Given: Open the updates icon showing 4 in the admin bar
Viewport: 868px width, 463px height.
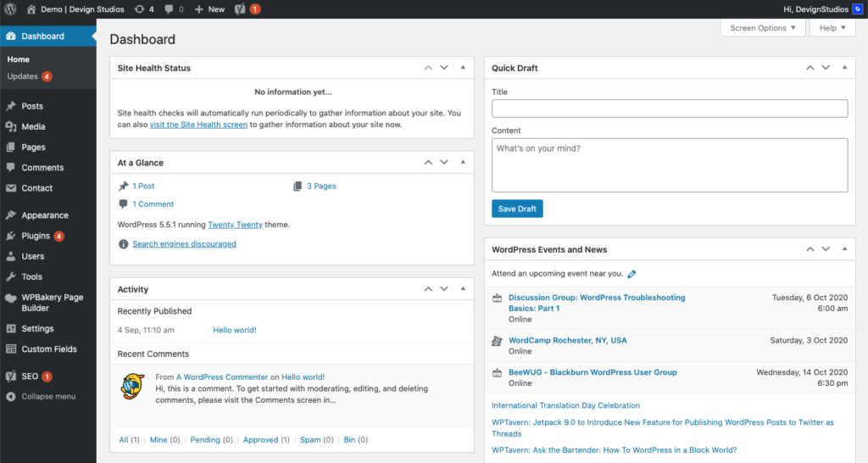Looking at the screenshot, I should click(140, 8).
